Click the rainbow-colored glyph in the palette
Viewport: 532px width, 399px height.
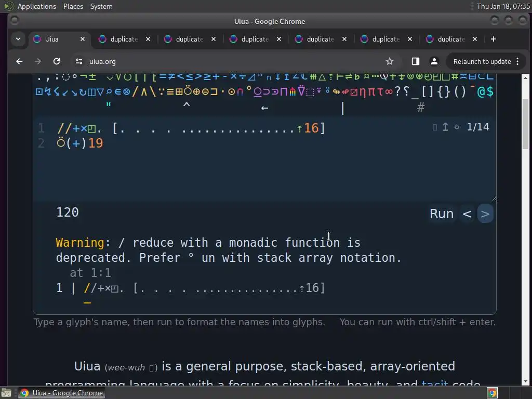click(292, 92)
